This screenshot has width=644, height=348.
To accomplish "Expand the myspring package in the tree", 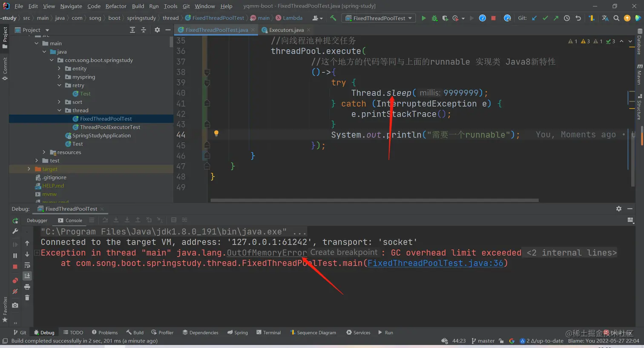I will click(59, 77).
